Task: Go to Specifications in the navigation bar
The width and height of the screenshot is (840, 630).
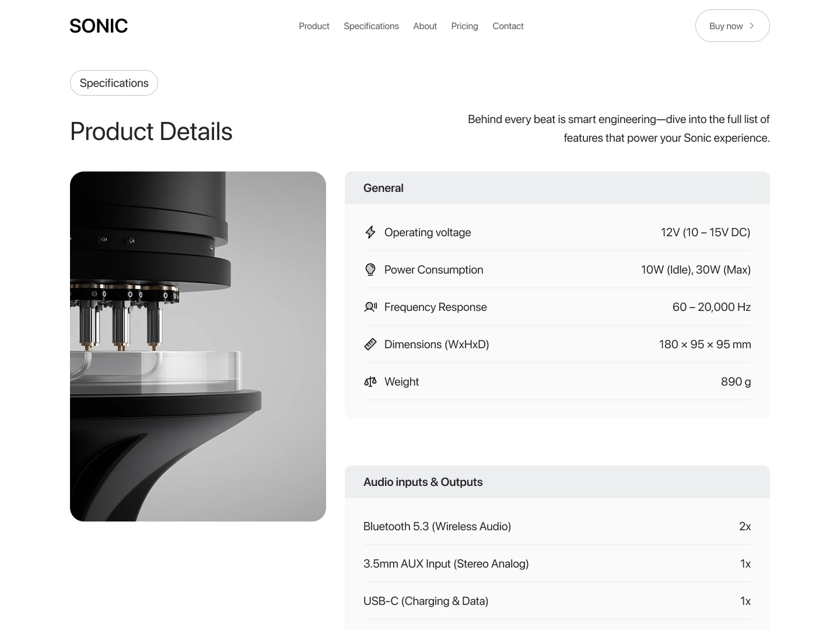Action: coord(371,26)
